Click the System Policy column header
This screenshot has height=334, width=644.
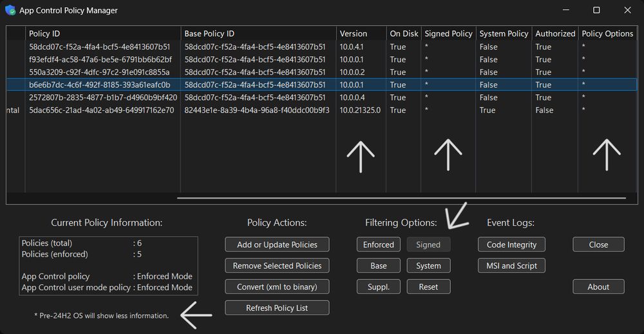coord(504,34)
